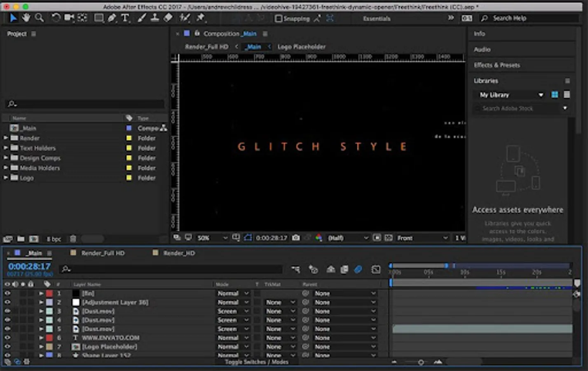
Task: Select the Zoom magnifier tool
Action: pyautogui.click(x=40, y=18)
